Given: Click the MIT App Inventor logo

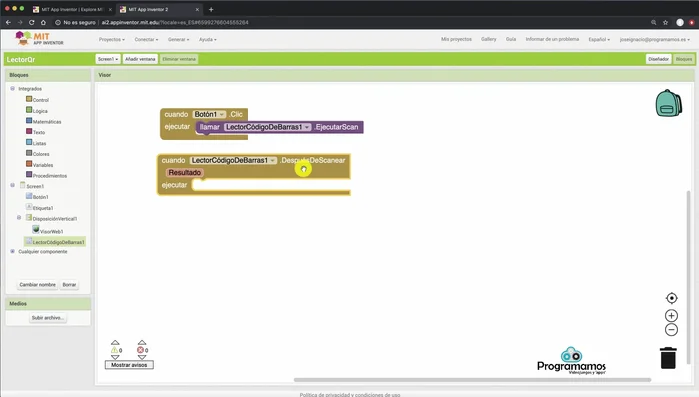Looking at the screenshot, I should (39, 39).
